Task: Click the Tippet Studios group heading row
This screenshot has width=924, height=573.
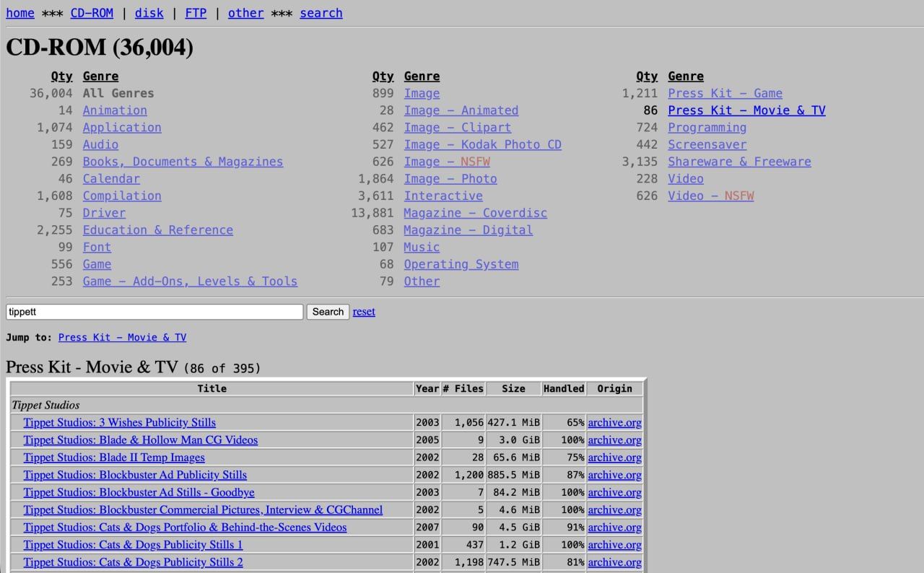Action: [326, 405]
